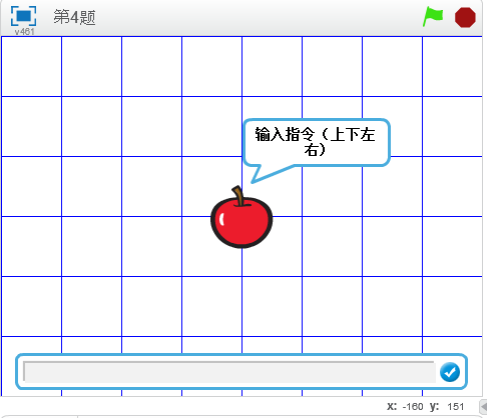This screenshot has width=487, height=418.
Task: Edit the project title 第4题
Action: pos(74,17)
